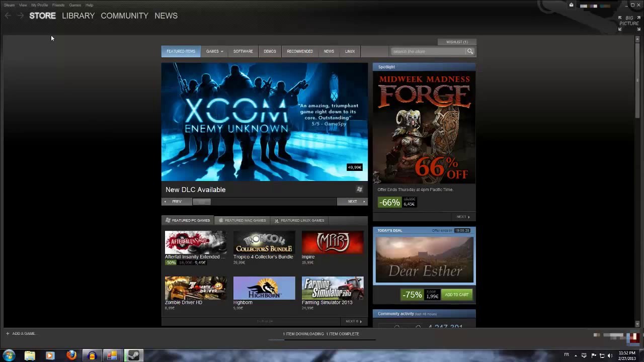Open the Demos store tab

coord(270,51)
